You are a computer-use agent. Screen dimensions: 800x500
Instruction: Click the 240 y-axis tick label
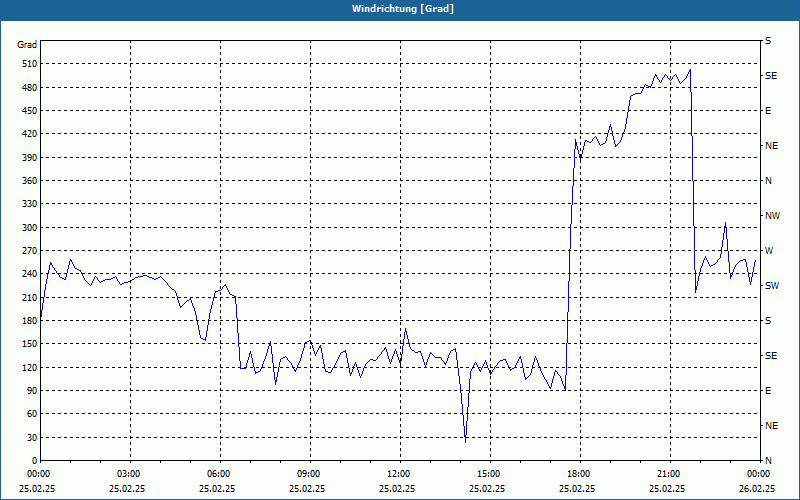31,274
